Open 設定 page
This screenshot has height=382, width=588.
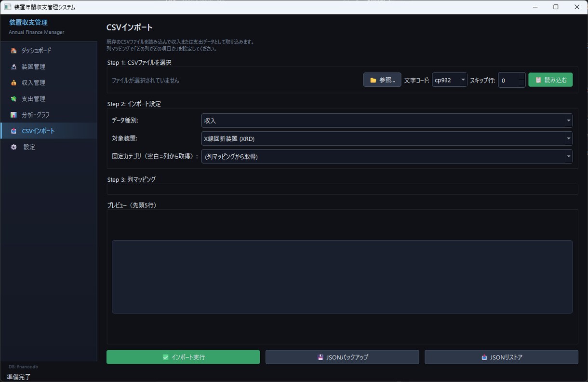point(48,147)
